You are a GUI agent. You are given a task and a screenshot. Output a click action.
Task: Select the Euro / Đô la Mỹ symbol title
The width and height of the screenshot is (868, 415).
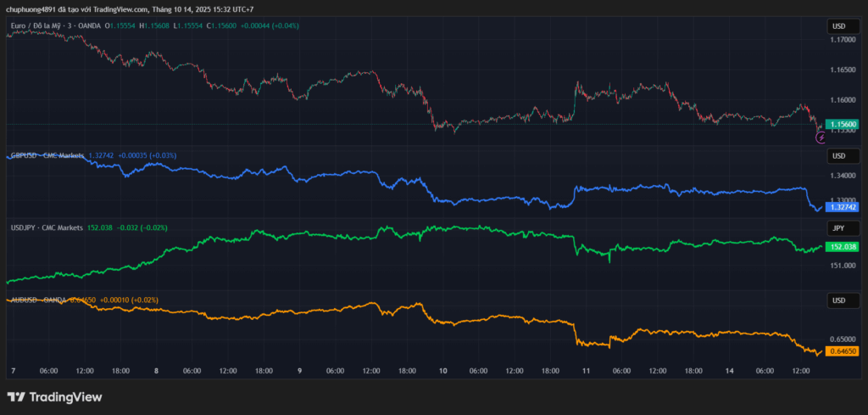(x=54, y=26)
